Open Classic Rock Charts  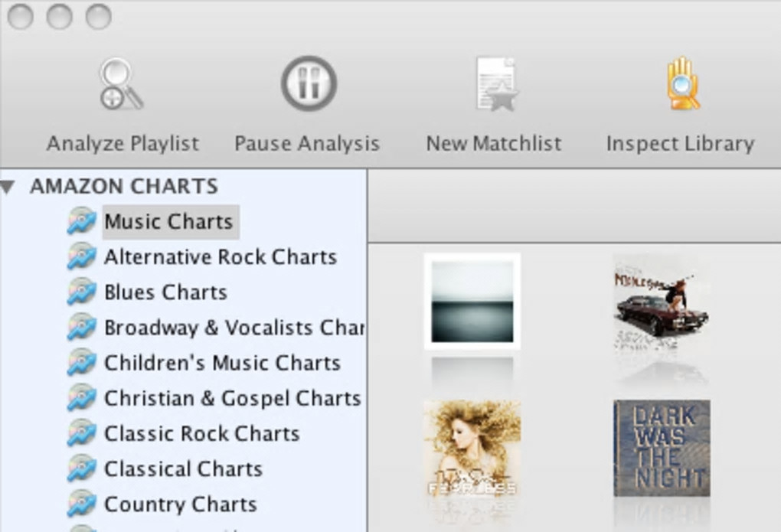click(201, 434)
